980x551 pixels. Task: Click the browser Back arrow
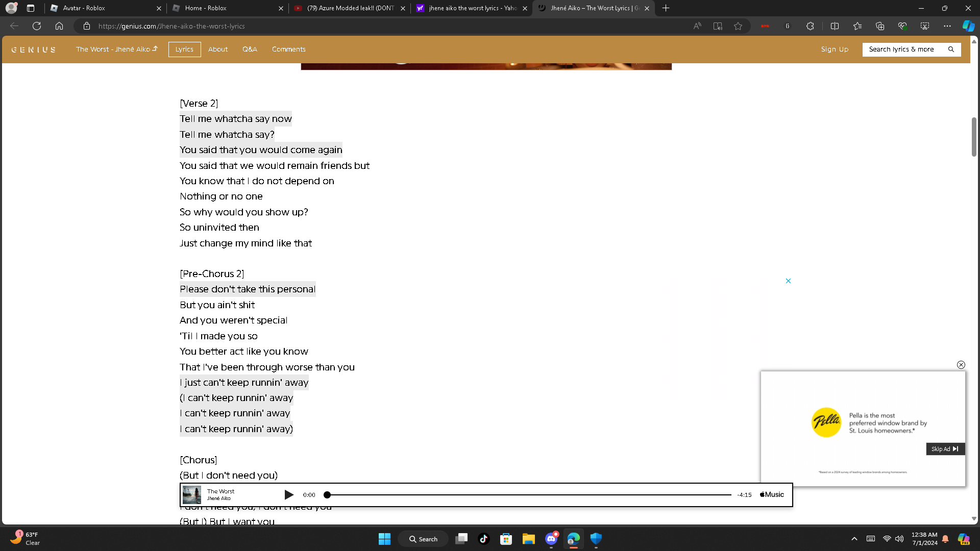tap(14, 26)
